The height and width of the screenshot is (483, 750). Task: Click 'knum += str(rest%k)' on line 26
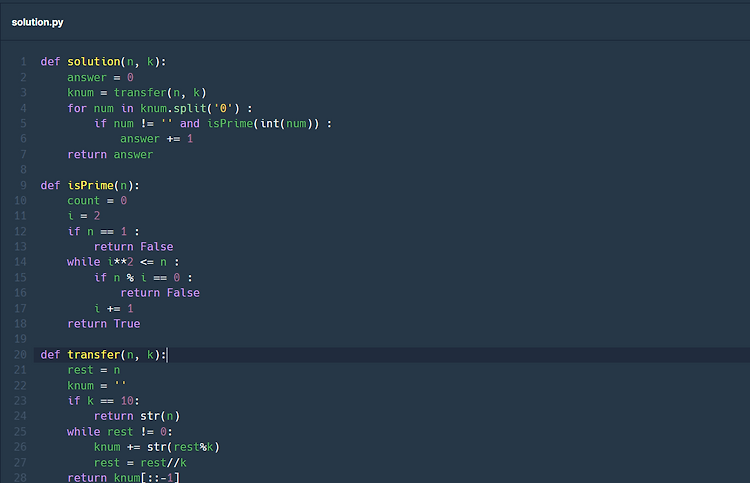(x=156, y=447)
